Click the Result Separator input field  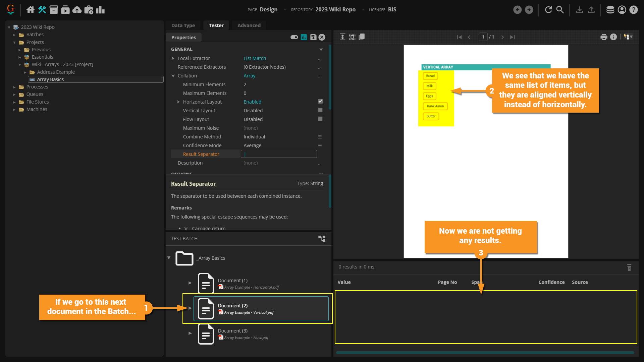pyautogui.click(x=278, y=154)
